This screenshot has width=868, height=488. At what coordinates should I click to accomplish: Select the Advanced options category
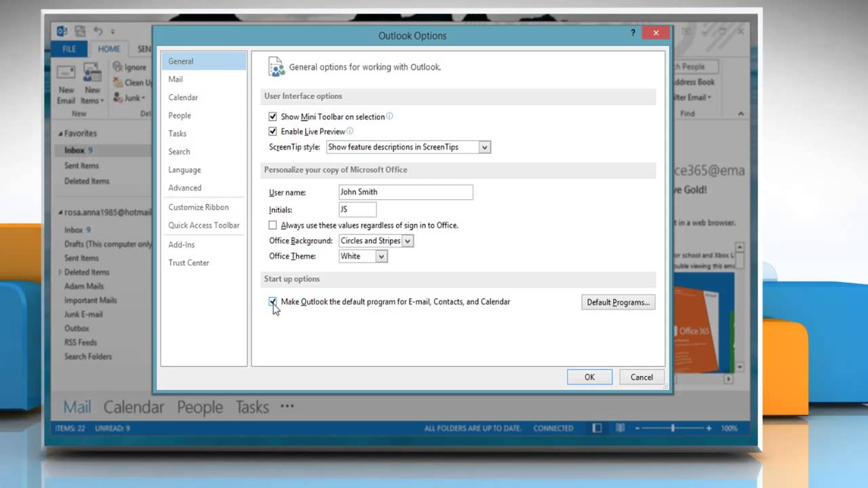coord(203,188)
